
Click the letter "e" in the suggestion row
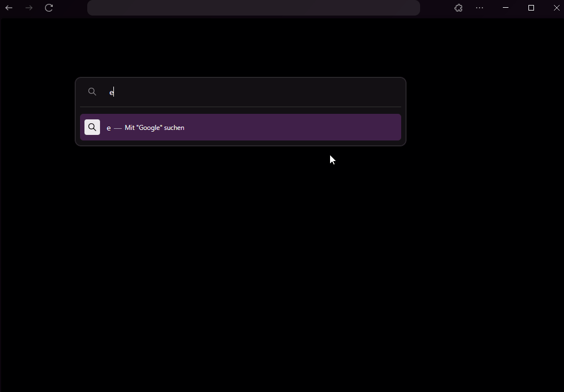coord(109,128)
